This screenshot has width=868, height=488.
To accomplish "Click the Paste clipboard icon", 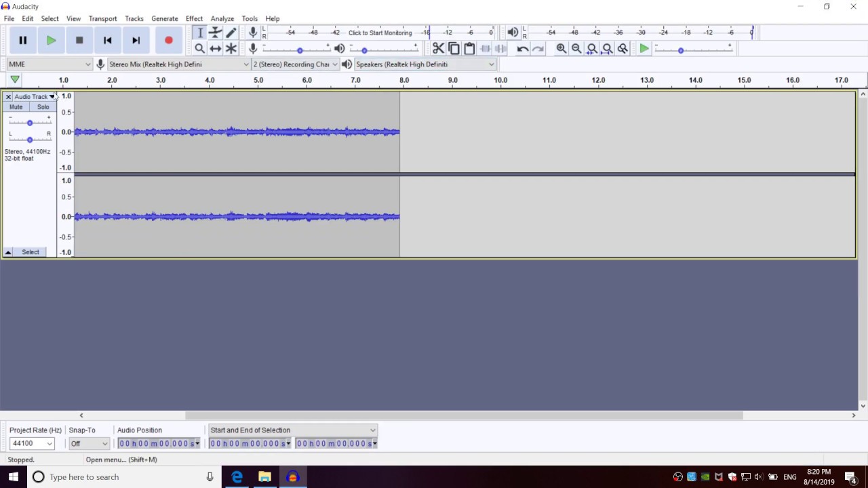I will coord(469,48).
